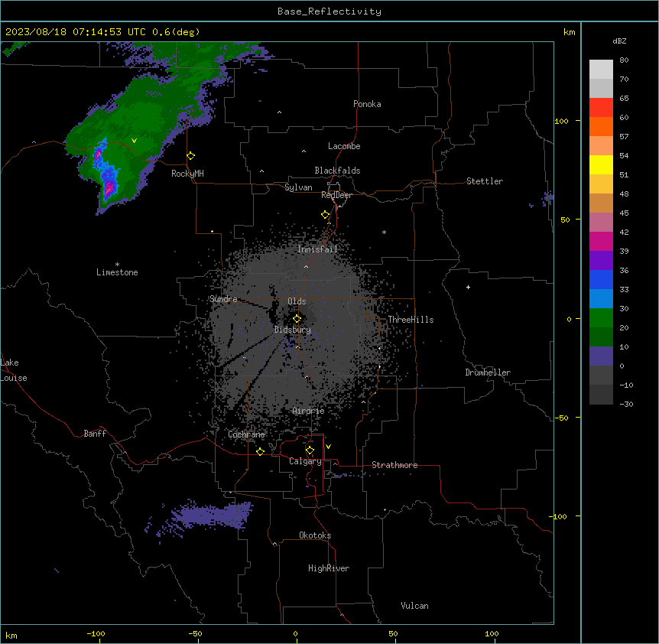Click the Olds city label
Image resolution: width=659 pixels, height=644 pixels.
click(x=297, y=301)
